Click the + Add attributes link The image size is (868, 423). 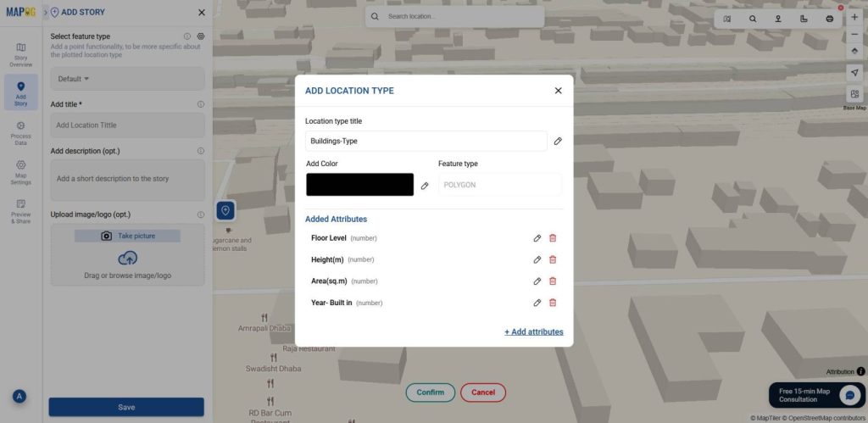(x=534, y=331)
